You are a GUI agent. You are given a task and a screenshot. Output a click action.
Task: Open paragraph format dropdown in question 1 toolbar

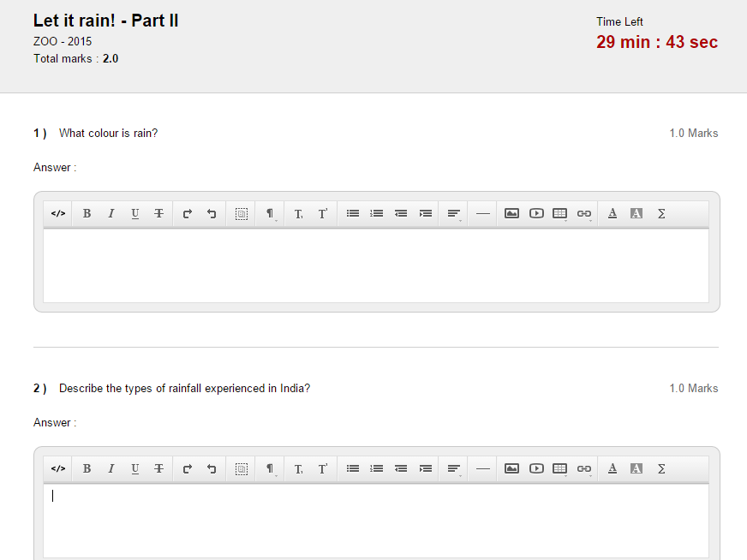click(x=270, y=214)
